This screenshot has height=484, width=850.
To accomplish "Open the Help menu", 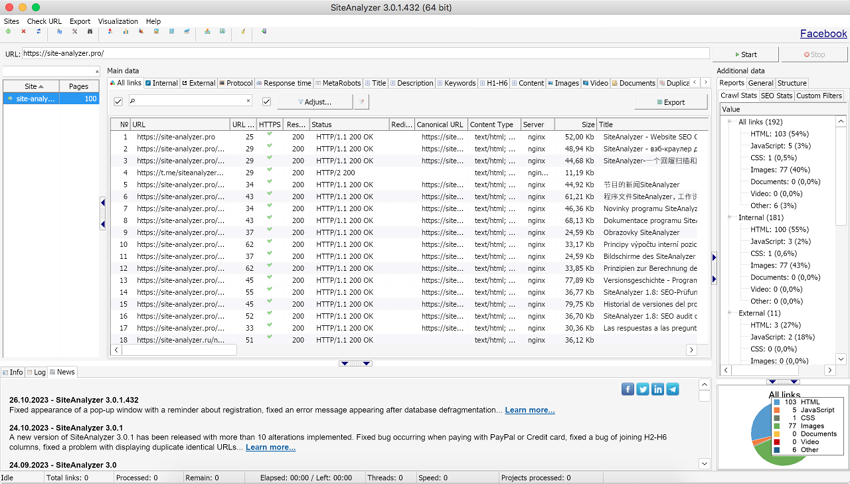I will click(153, 21).
